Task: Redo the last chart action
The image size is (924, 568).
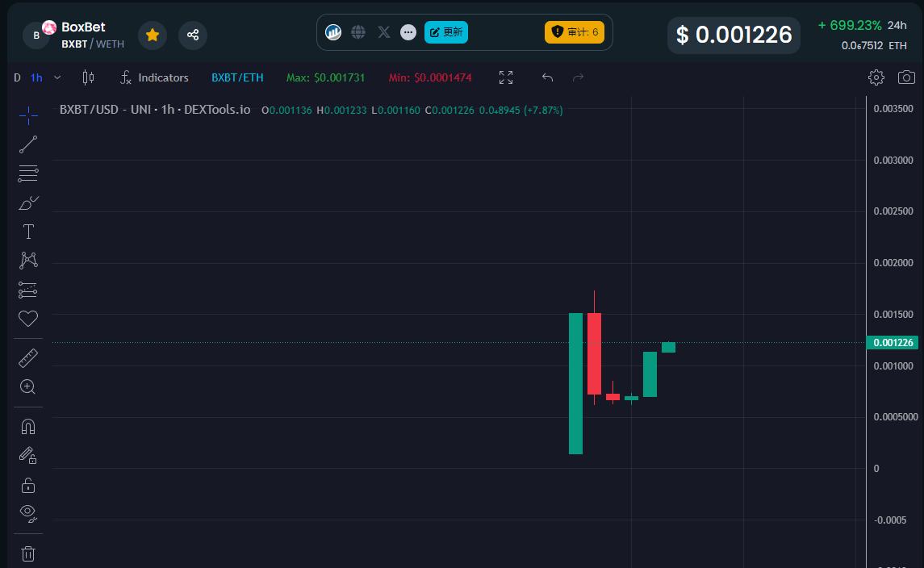Action: pyautogui.click(x=578, y=77)
